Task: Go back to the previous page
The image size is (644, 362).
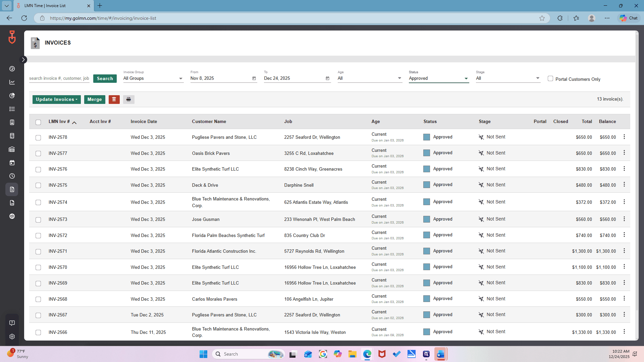Action: (x=9, y=18)
